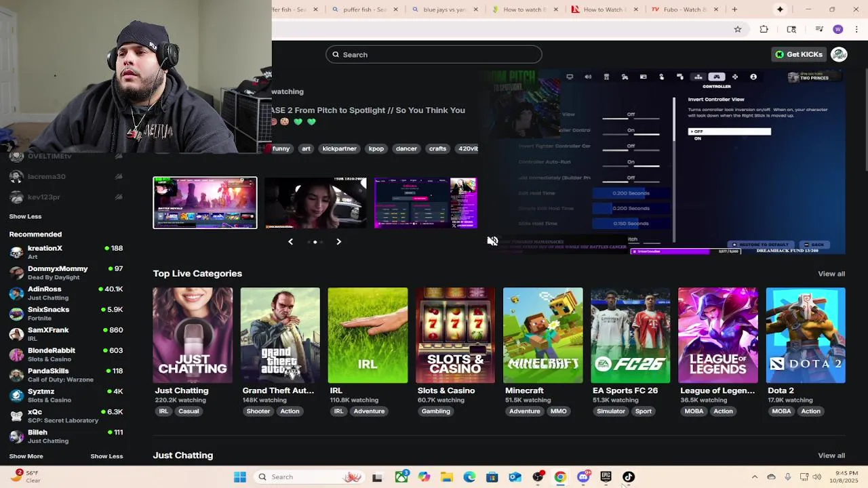Viewport: 868px width, 488px height.
Task: Open File Explorer from taskbar
Action: coord(446,477)
